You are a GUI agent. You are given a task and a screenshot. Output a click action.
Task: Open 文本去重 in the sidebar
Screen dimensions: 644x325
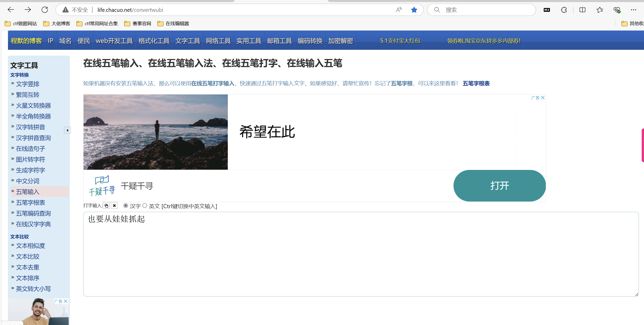(28, 267)
